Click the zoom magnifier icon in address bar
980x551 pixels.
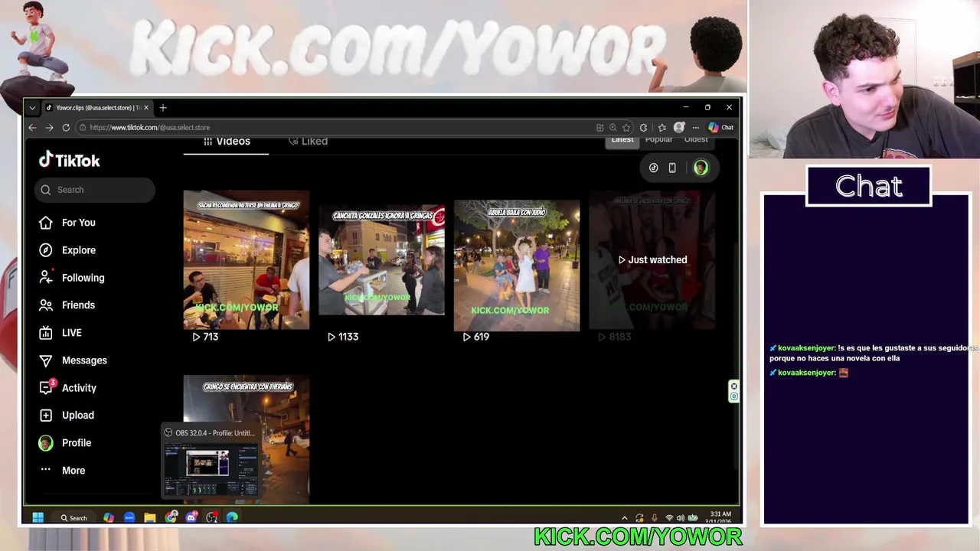point(612,128)
